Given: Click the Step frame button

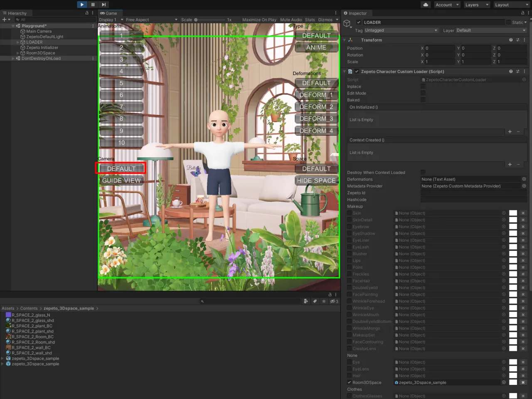Looking at the screenshot, I should [x=104, y=5].
